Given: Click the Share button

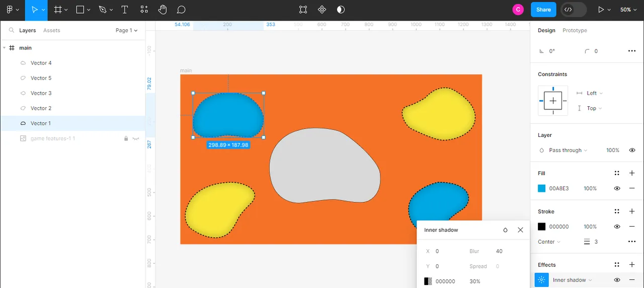Looking at the screenshot, I should point(543,10).
